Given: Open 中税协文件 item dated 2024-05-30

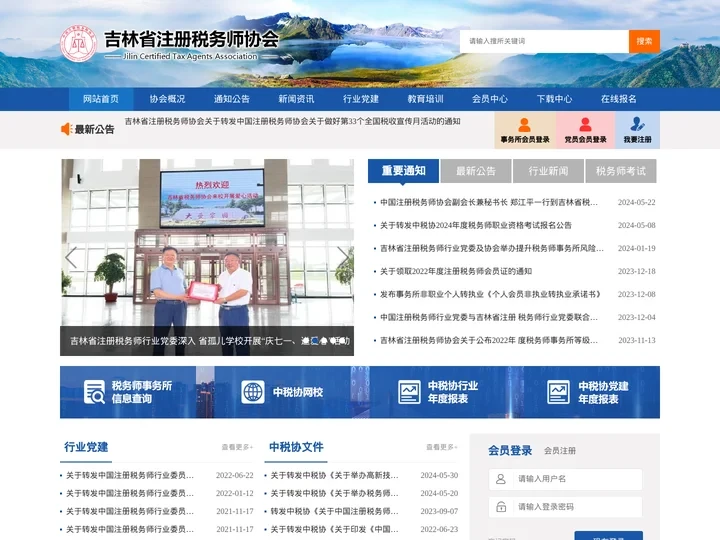Looking at the screenshot, I should [334, 475].
